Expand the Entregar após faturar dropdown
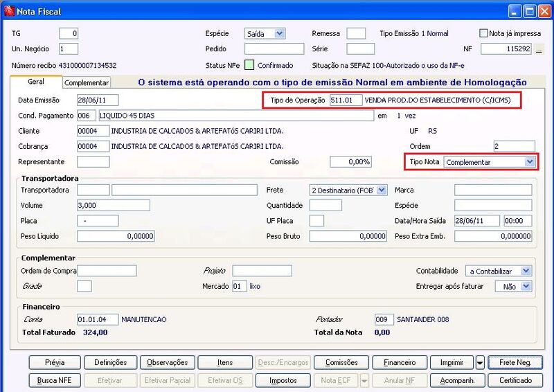The image size is (554, 392). pos(526,286)
